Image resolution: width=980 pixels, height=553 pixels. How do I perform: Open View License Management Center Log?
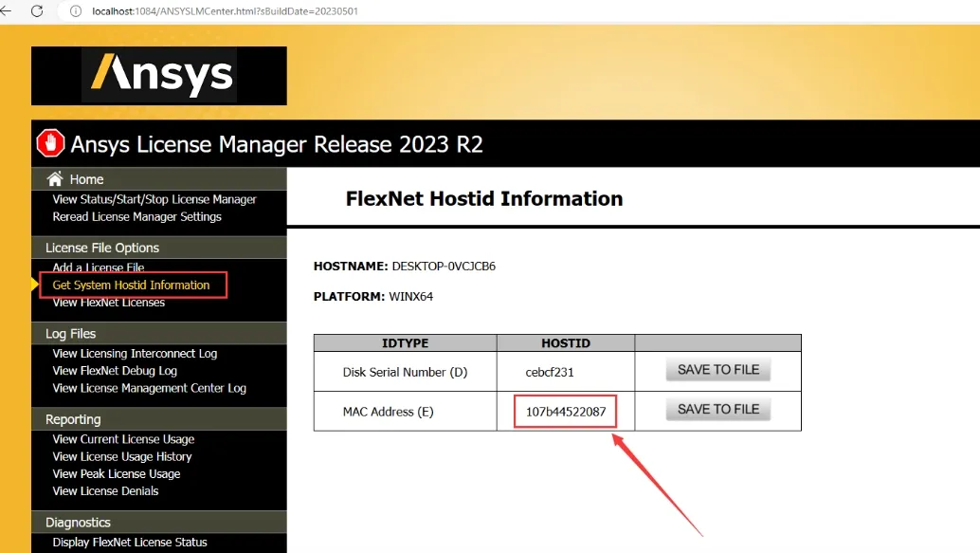pyautogui.click(x=150, y=389)
